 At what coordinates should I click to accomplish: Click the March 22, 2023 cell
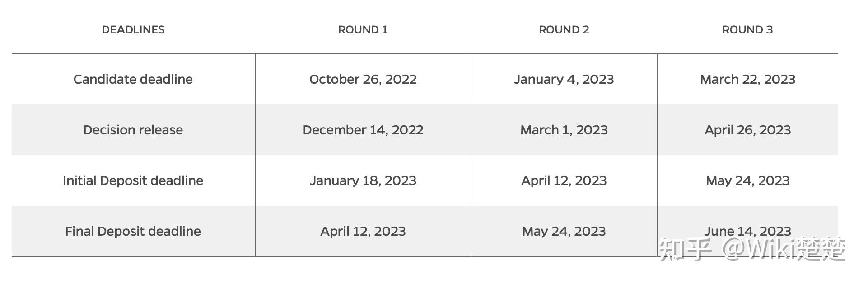[x=747, y=79]
